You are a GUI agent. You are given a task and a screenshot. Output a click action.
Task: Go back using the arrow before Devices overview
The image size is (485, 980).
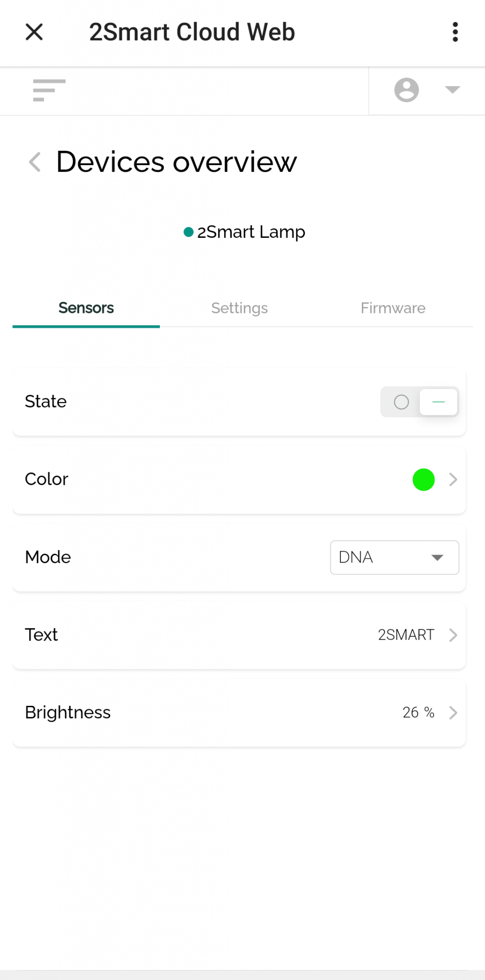click(34, 162)
